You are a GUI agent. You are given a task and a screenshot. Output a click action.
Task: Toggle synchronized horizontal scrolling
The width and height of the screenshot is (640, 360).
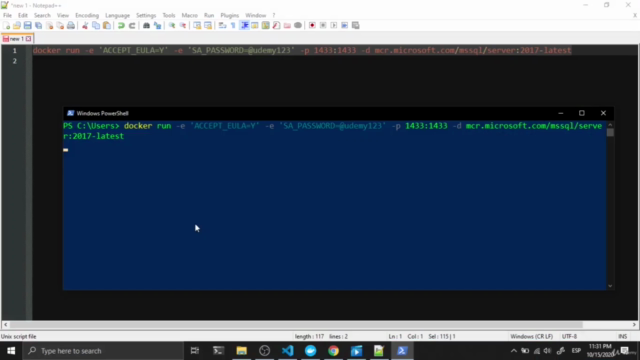pos(208,25)
